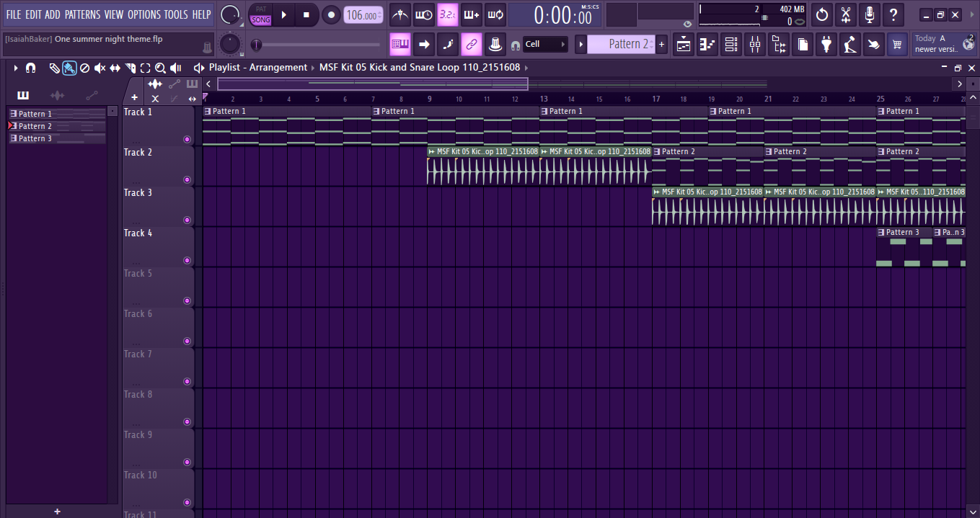The height and width of the screenshot is (518, 980).
Task: Toggle typing keyboard to piano
Action: click(400, 45)
